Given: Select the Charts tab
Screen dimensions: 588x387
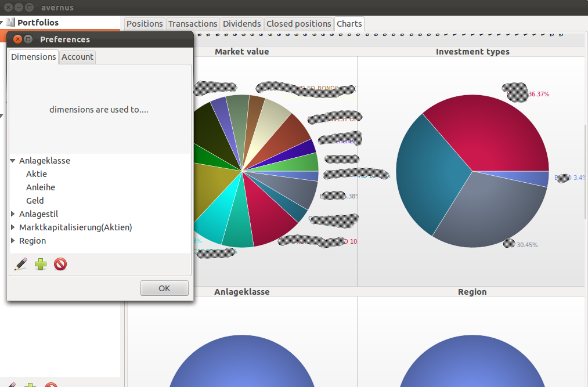Looking at the screenshot, I should [349, 24].
